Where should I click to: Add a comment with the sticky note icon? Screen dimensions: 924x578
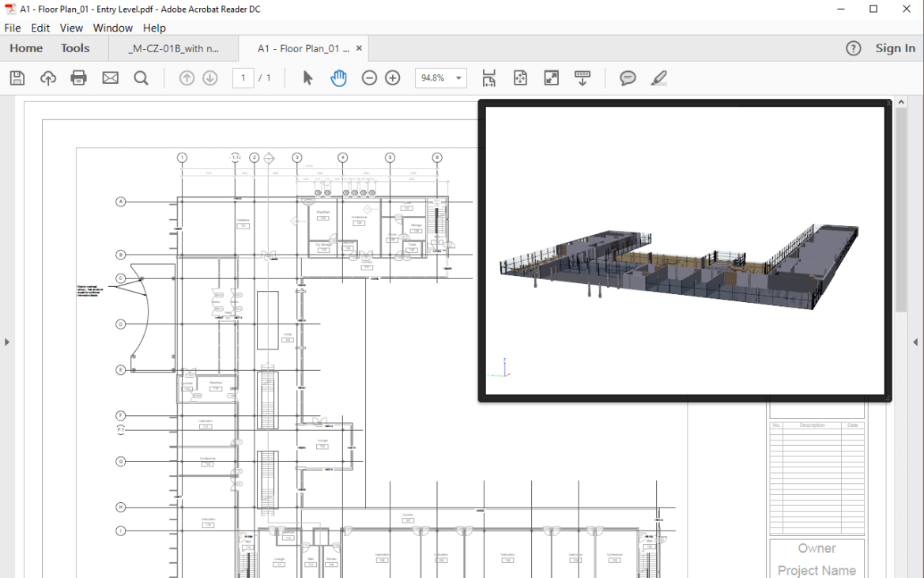628,78
